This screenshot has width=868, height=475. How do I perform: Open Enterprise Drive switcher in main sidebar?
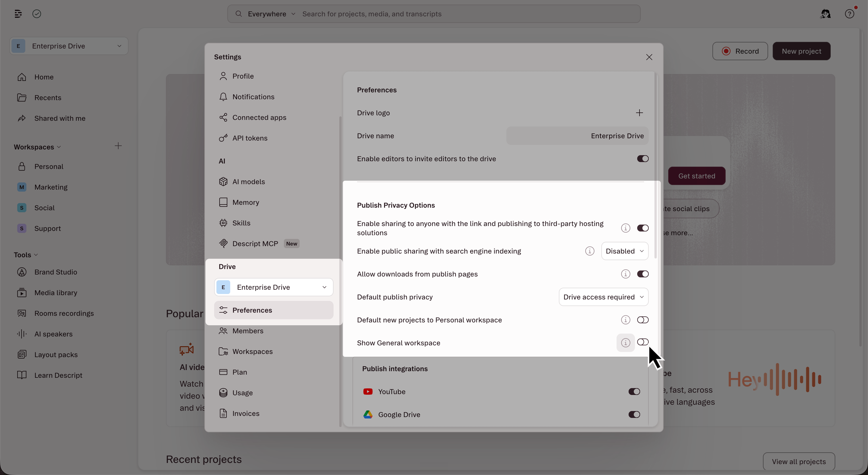pyautogui.click(x=69, y=46)
